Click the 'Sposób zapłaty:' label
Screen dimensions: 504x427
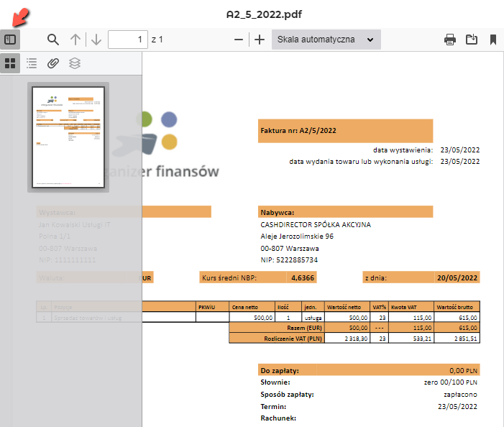[287, 395]
